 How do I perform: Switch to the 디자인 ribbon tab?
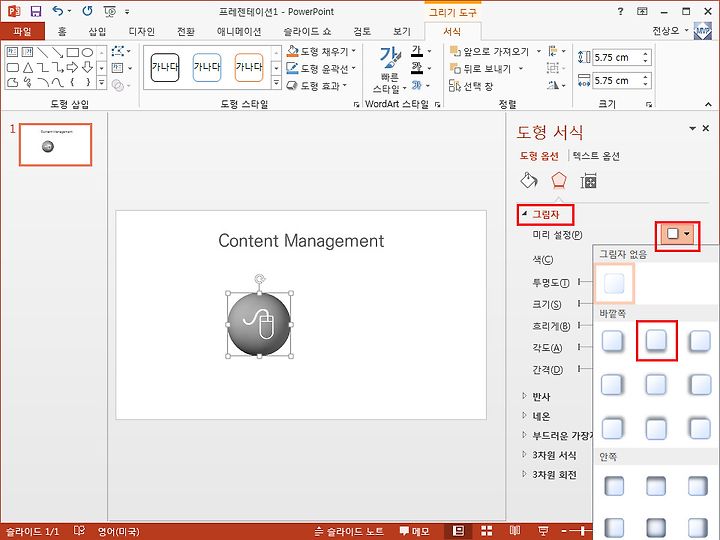(x=141, y=31)
